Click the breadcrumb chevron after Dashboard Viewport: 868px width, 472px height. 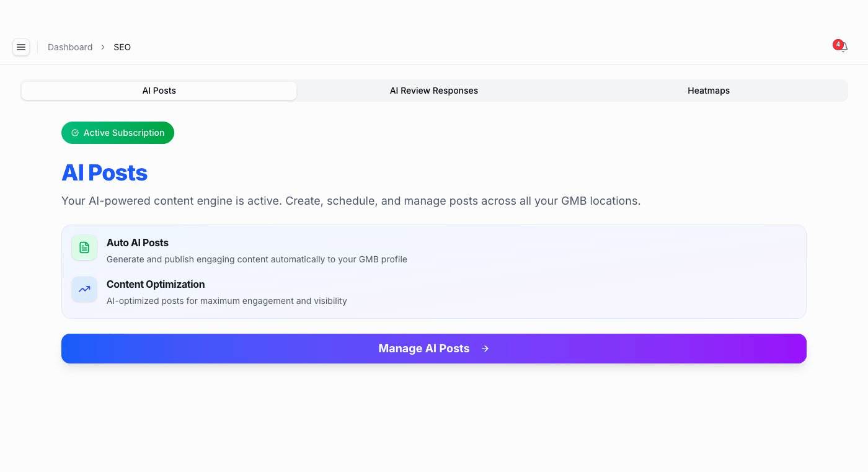pos(102,47)
